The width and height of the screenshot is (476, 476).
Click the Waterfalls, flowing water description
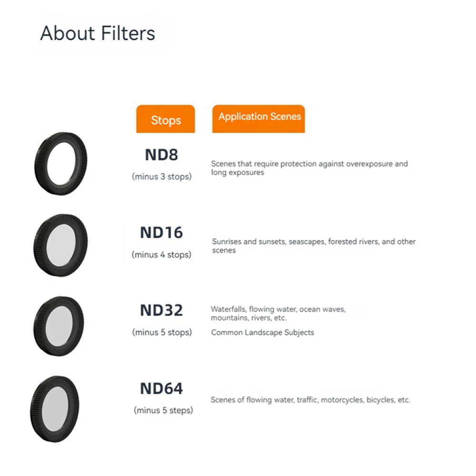pos(278,313)
